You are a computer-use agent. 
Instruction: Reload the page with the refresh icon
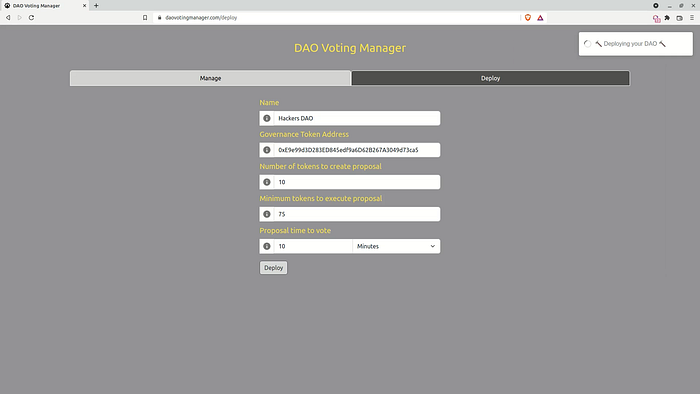(31, 18)
